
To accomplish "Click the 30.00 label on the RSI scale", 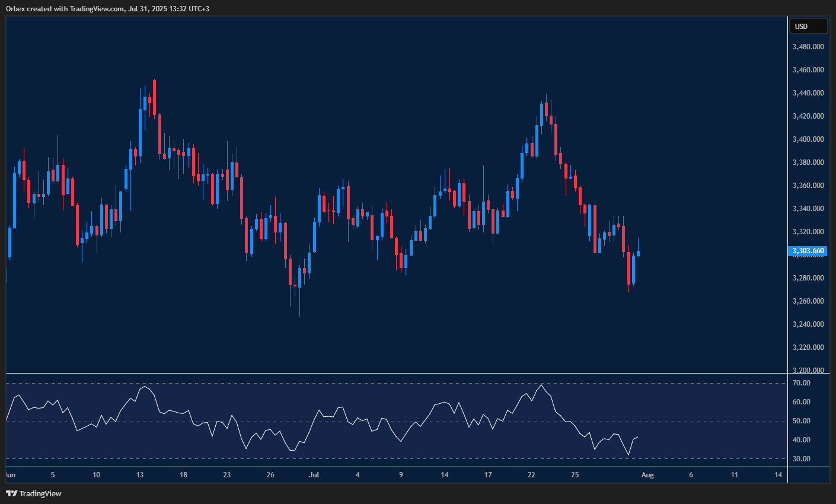I will [x=801, y=458].
